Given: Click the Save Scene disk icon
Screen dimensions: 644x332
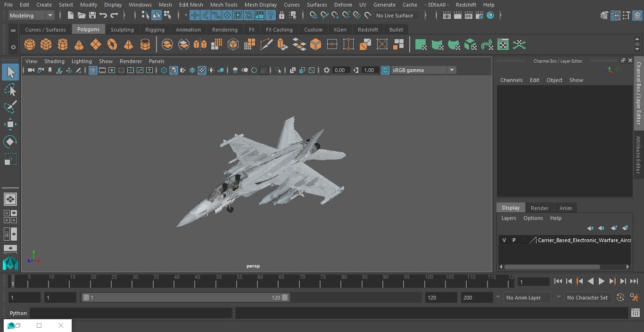Looking at the screenshot, I should (x=92, y=16).
